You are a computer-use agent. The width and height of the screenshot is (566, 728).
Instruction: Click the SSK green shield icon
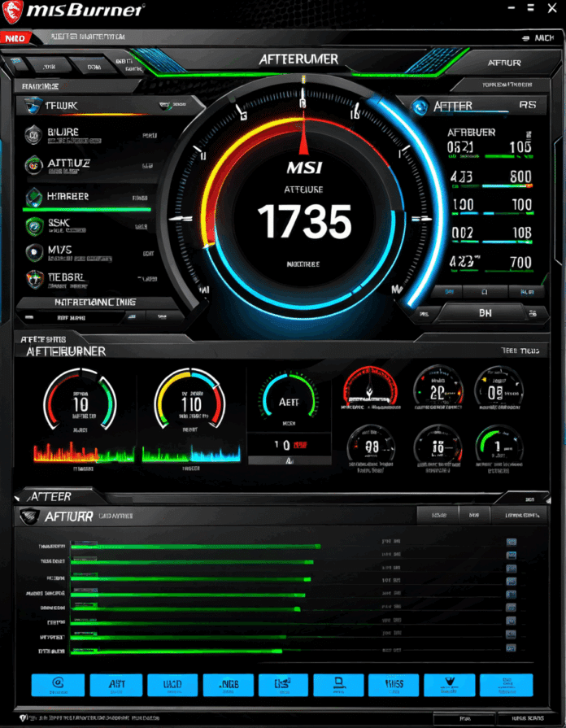coord(33,226)
